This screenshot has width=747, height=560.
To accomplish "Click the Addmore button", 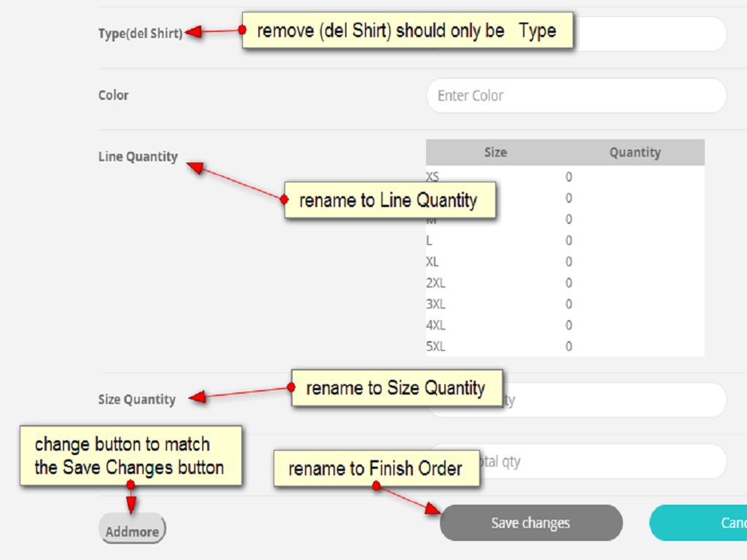I will 132,531.
